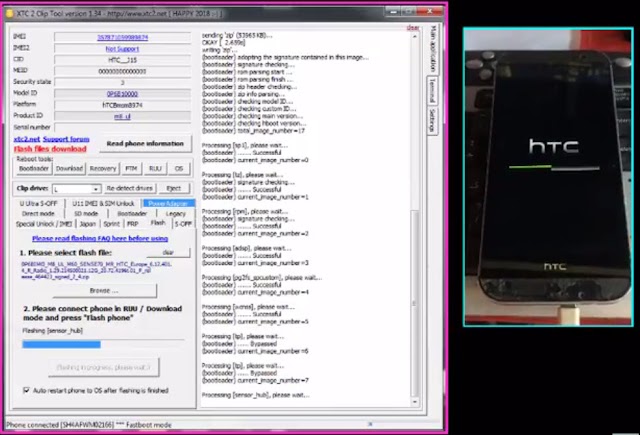Open the flashing FAQ link
This screenshot has width=640, height=435.
100,238
